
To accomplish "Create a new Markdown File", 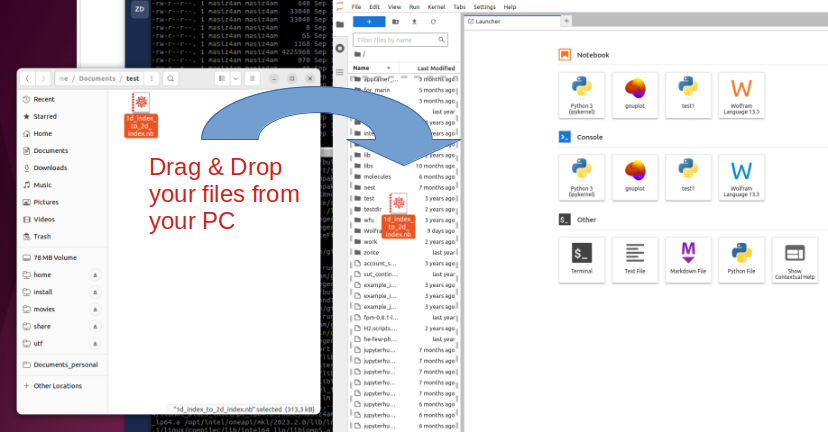I will pos(688,260).
